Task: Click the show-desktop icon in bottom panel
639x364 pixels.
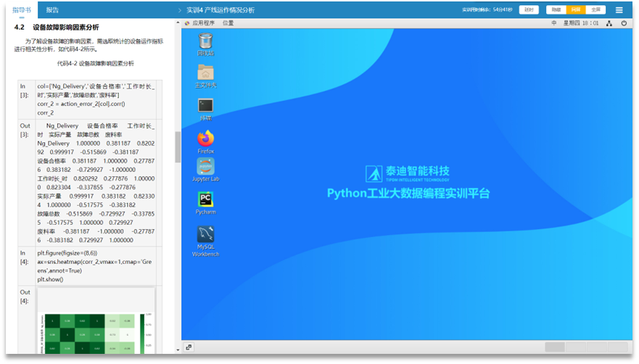Action: (x=189, y=347)
